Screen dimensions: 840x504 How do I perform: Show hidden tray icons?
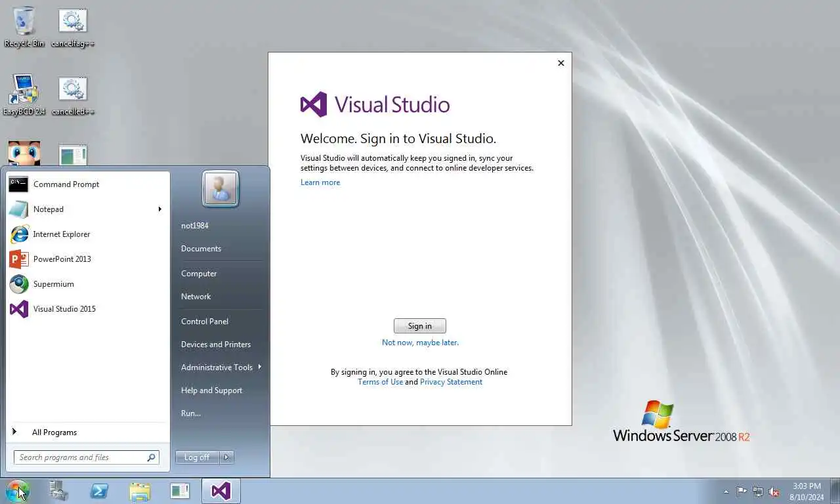point(726,492)
